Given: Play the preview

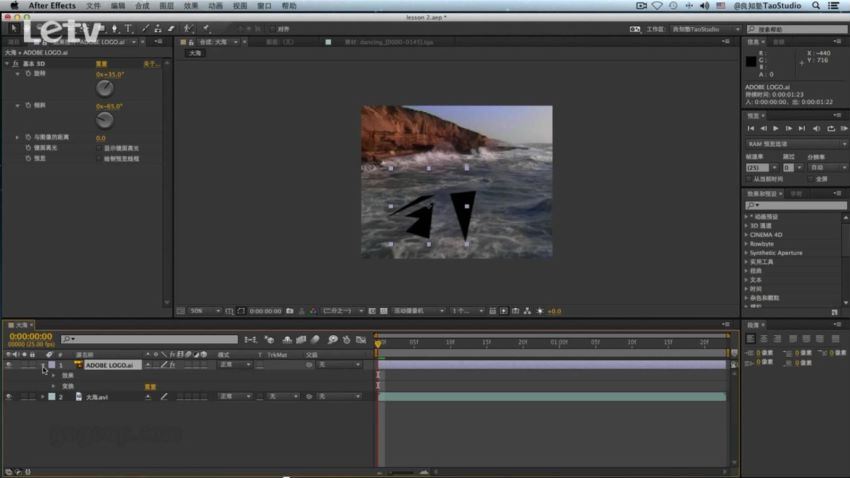Looking at the screenshot, I should pos(776,128).
